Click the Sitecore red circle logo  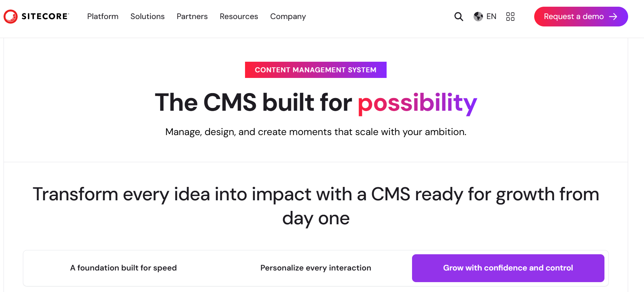[11, 17]
